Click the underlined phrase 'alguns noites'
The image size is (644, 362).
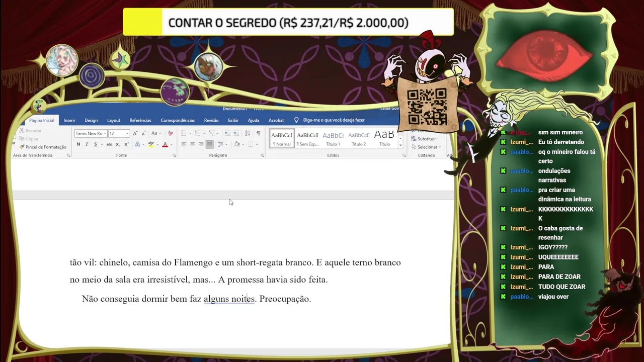(229, 299)
